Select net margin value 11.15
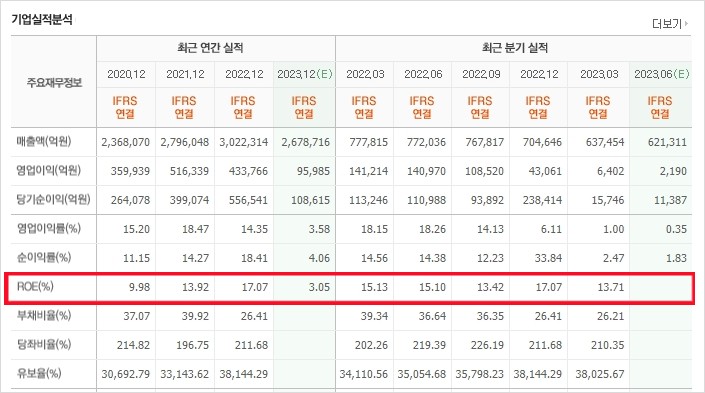Image resolution: width=705 pixels, height=393 pixels. [137, 258]
